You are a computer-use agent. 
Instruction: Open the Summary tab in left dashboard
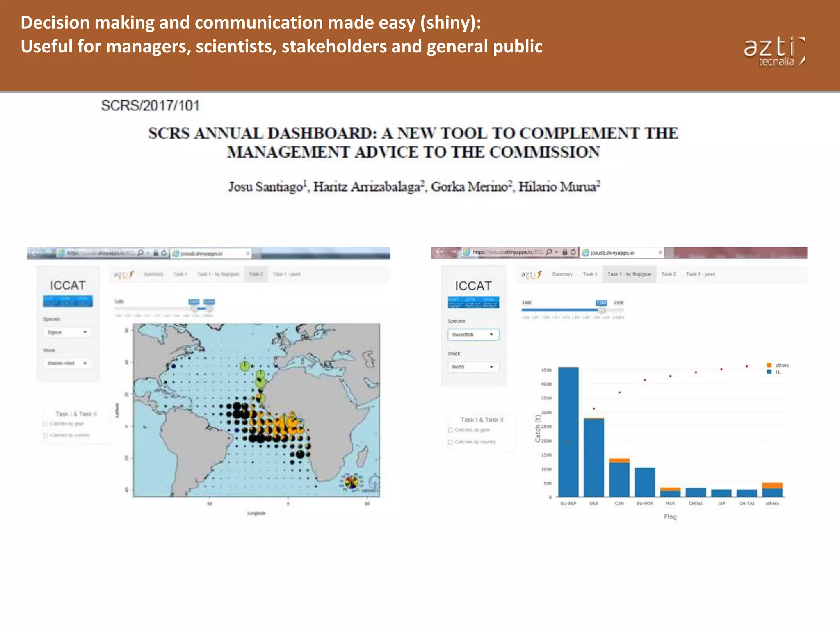pyautogui.click(x=153, y=274)
